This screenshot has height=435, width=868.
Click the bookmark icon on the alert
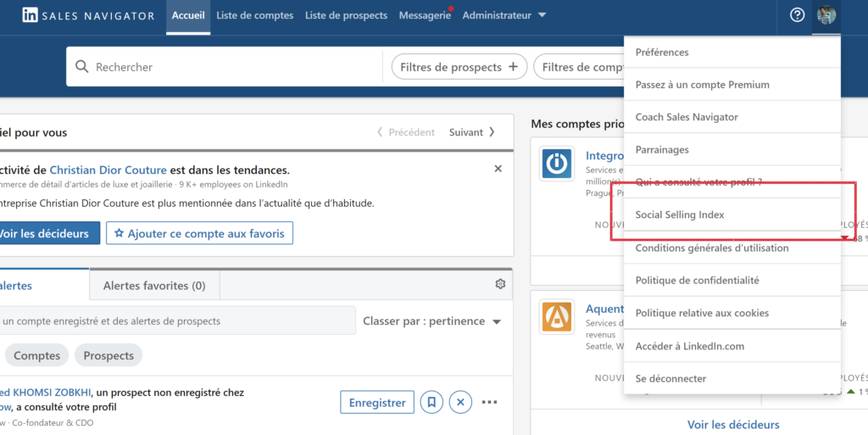(x=431, y=402)
